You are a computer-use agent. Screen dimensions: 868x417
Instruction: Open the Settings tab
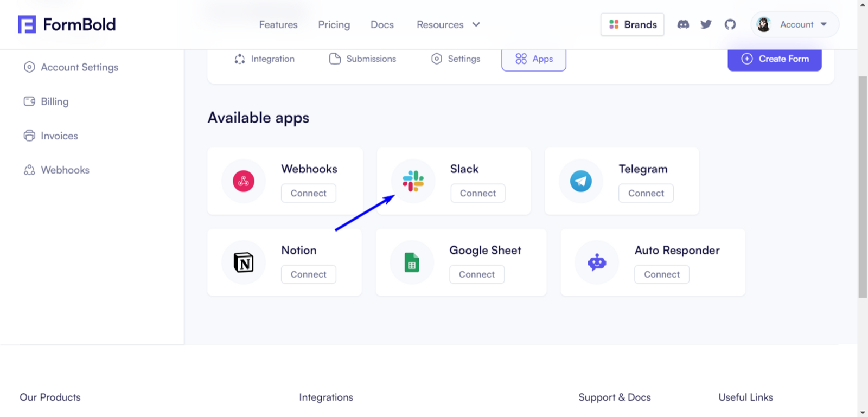point(456,59)
